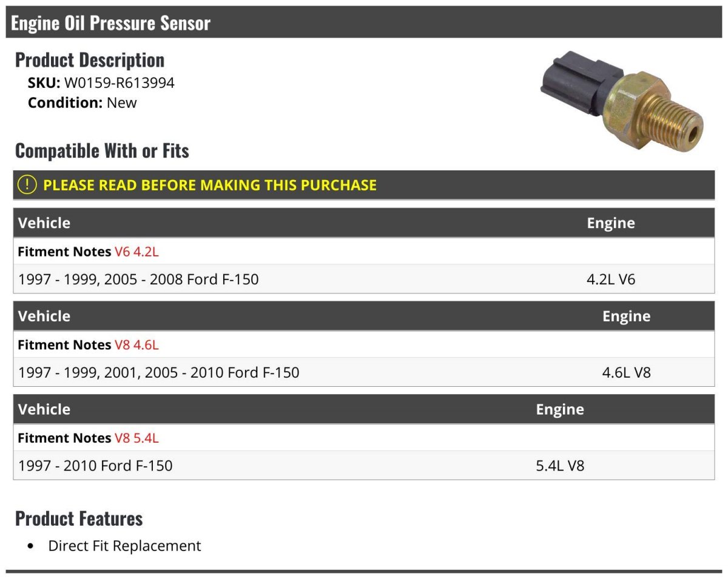Click the Compatible With or Fits heading
This screenshot has height=579, width=728.
point(102,150)
